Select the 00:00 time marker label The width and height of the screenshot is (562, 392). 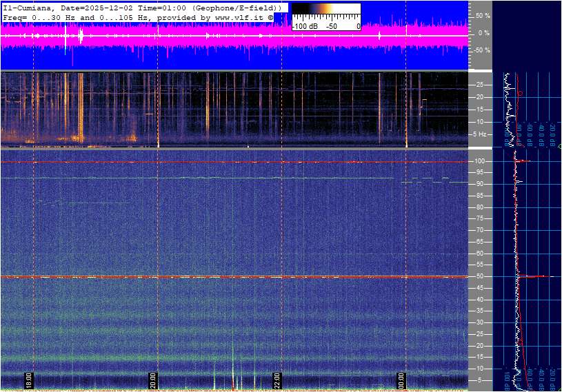pos(401,381)
